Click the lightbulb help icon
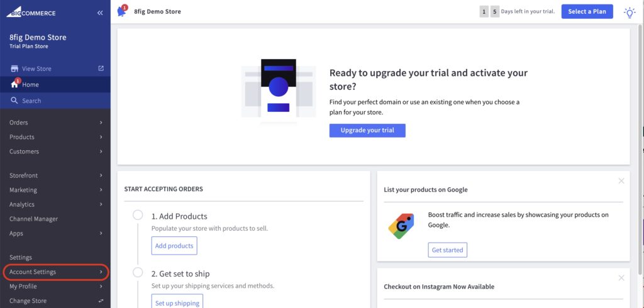The width and height of the screenshot is (644, 308). click(629, 13)
